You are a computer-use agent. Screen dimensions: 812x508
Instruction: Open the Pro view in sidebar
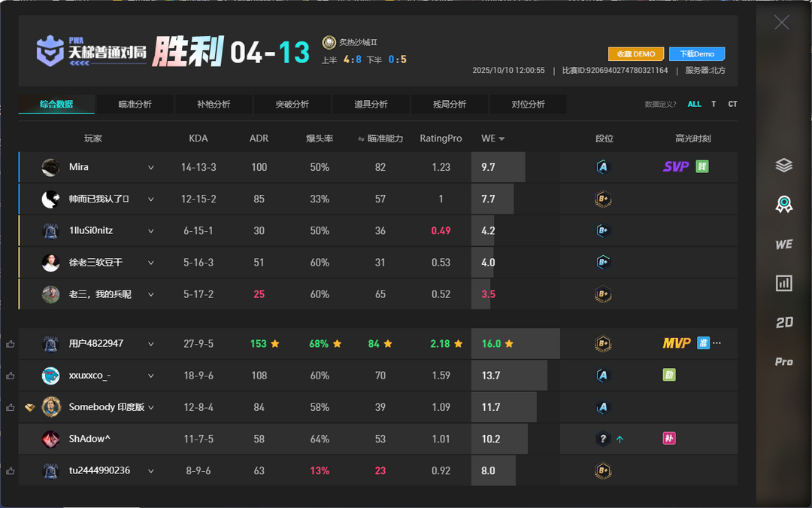click(783, 362)
